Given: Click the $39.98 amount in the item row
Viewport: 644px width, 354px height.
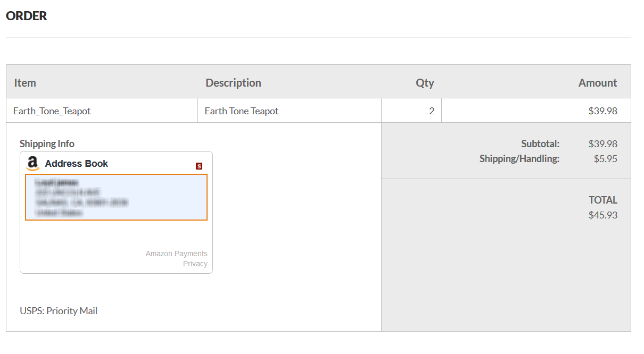Looking at the screenshot, I should pos(603,111).
